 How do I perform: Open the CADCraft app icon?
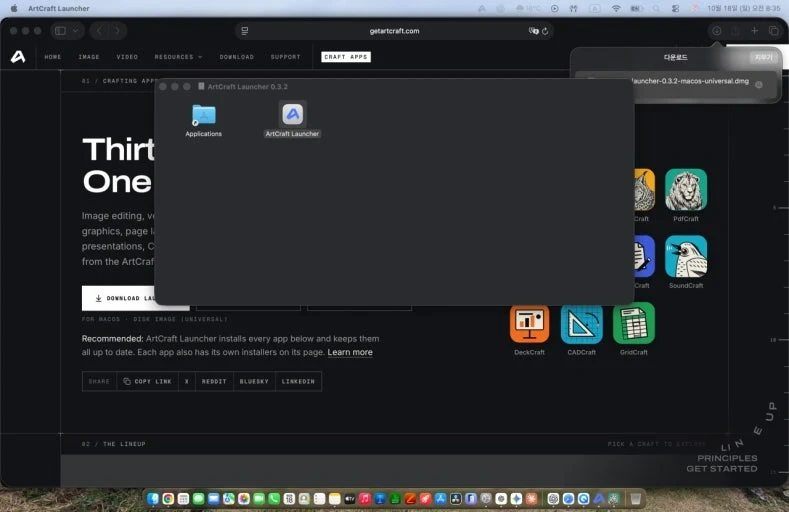582,323
